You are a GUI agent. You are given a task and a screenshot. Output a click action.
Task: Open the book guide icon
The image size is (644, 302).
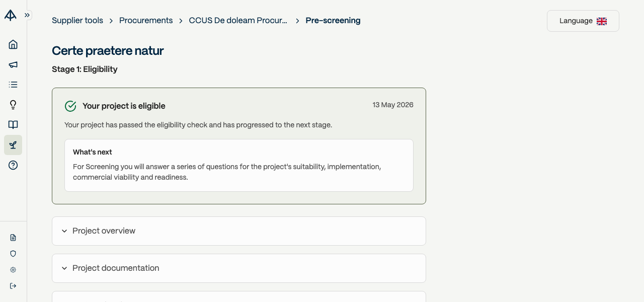pyautogui.click(x=13, y=125)
